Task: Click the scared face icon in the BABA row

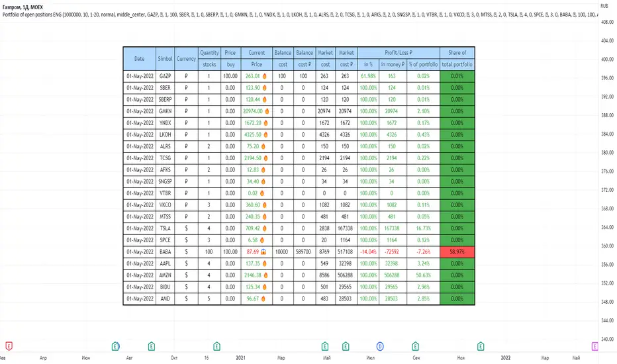Action: 263,252
